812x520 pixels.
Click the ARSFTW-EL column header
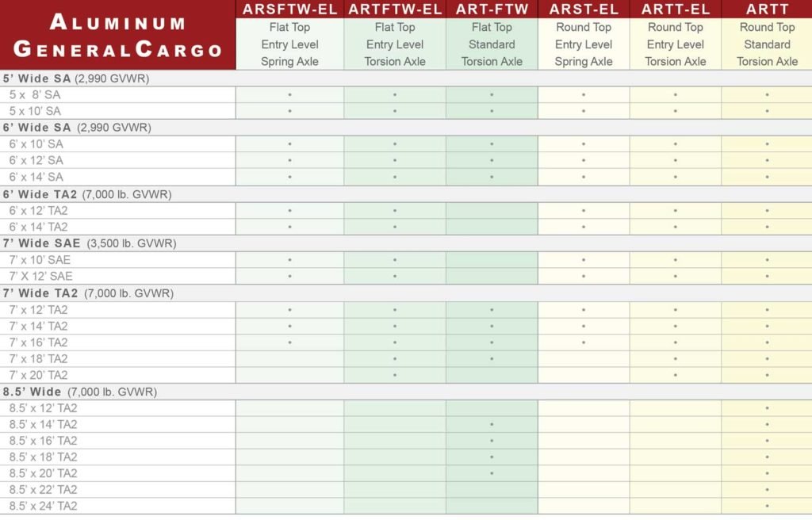[x=289, y=10]
